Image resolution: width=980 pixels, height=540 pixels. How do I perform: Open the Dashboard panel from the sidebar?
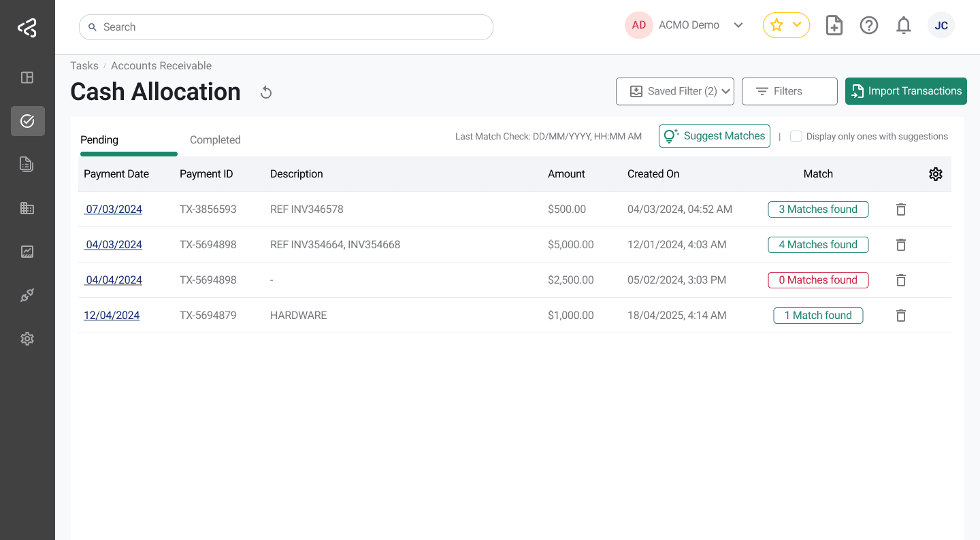[27, 78]
